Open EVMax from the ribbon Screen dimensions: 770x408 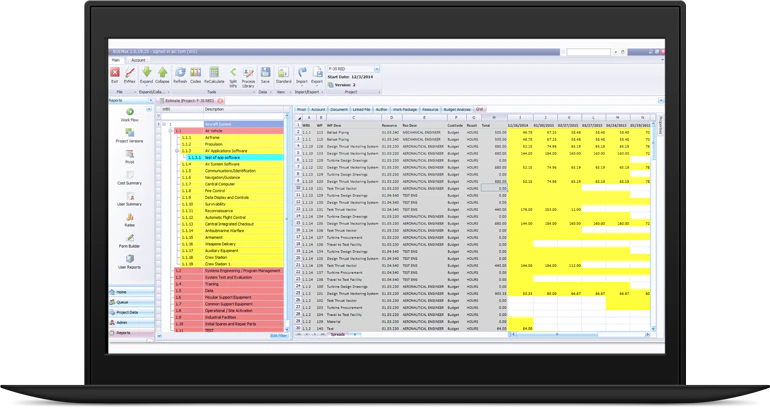tap(130, 73)
